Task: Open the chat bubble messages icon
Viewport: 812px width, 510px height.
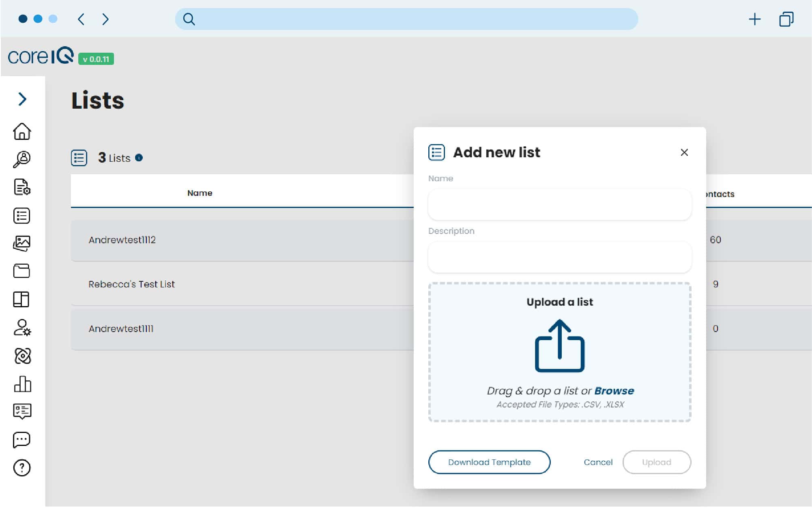Action: (22, 439)
